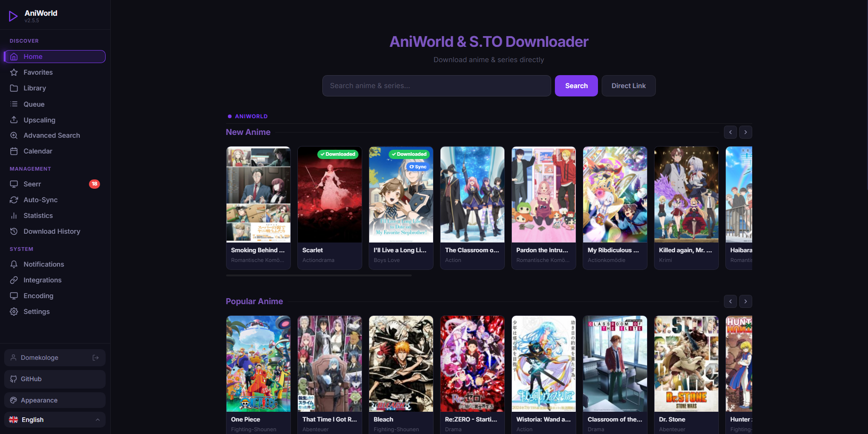Click the Upscaling upload icon

[x=14, y=120]
